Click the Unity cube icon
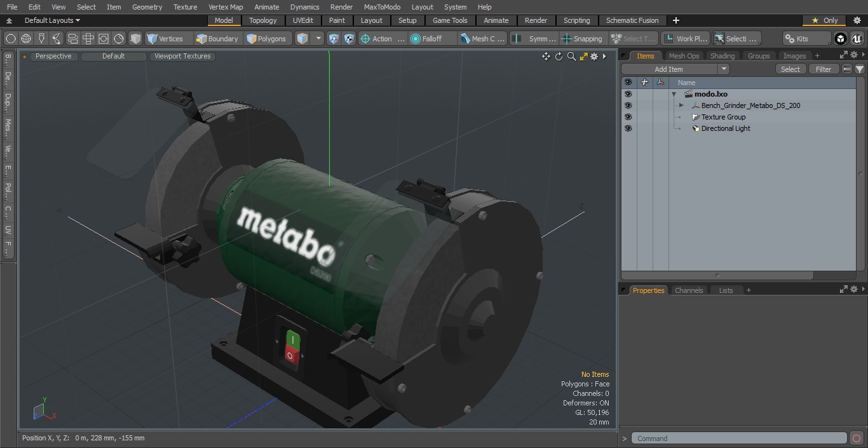Screen dimensions: 868x448 click(841, 39)
